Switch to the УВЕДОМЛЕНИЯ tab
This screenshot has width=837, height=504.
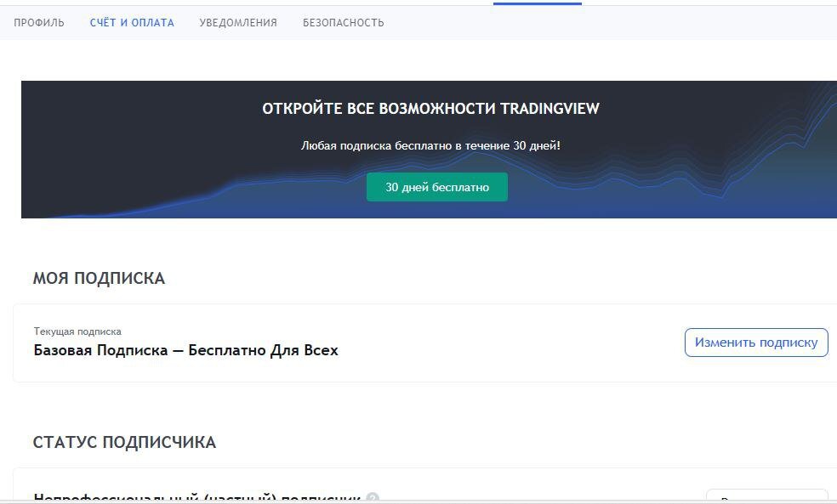click(x=238, y=22)
